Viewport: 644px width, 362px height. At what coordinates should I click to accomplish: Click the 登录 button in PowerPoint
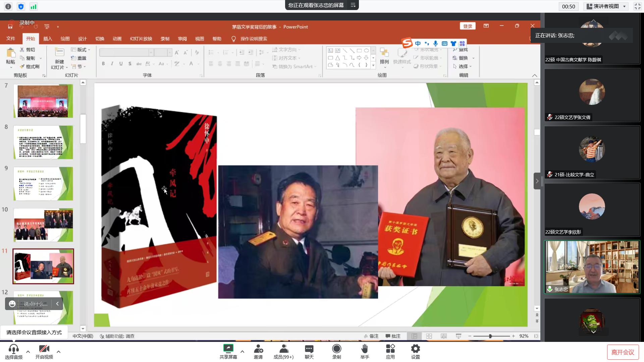[x=468, y=26]
